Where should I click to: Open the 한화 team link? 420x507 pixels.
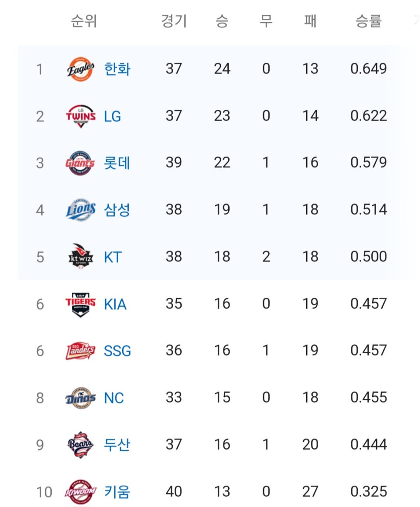[x=117, y=69]
